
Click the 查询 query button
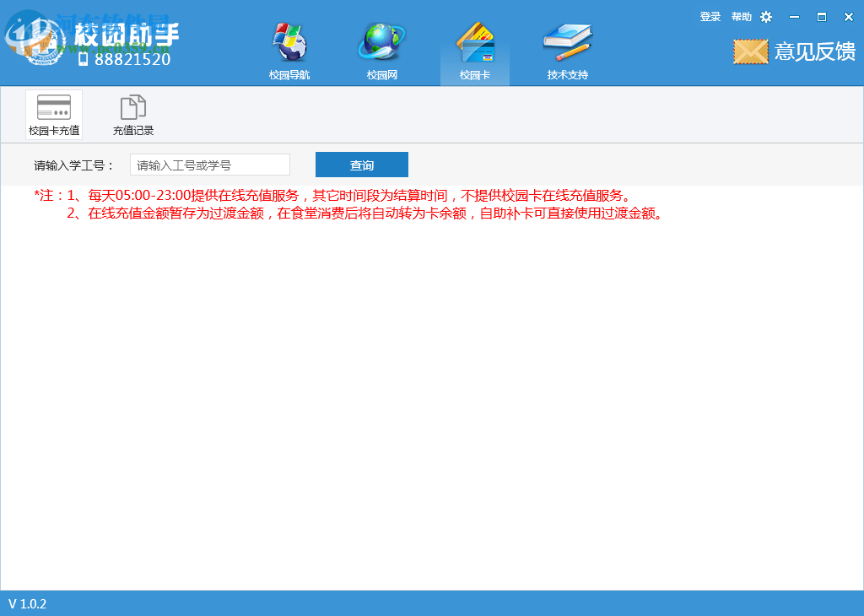pyautogui.click(x=361, y=165)
